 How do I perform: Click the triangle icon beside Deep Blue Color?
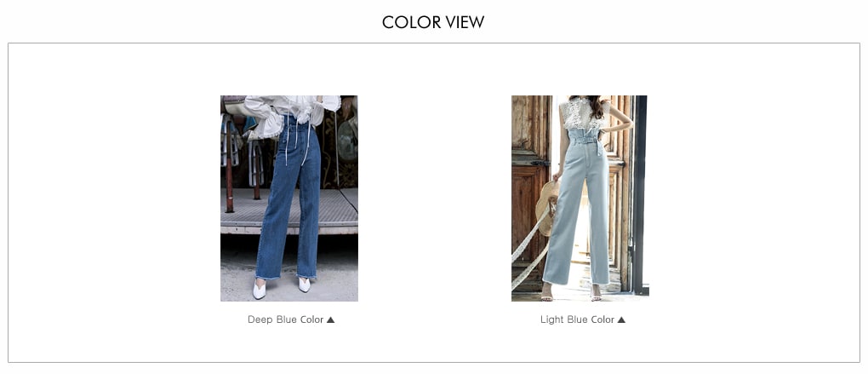point(330,319)
